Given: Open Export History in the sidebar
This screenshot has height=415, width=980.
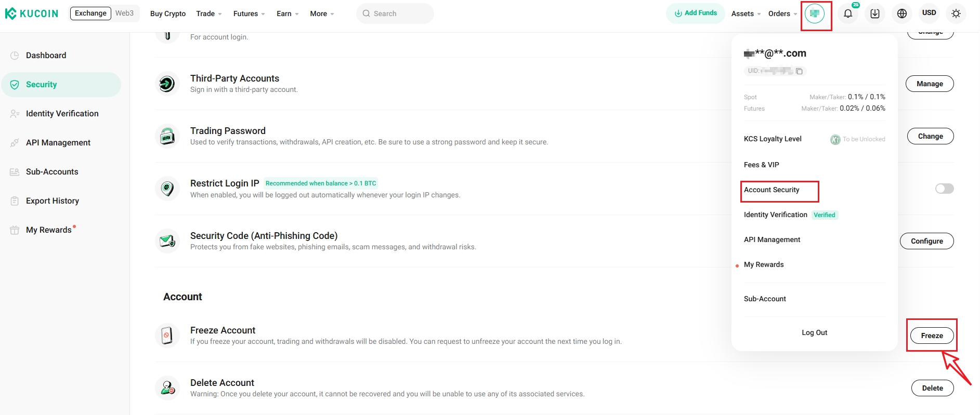Looking at the screenshot, I should point(61,201).
